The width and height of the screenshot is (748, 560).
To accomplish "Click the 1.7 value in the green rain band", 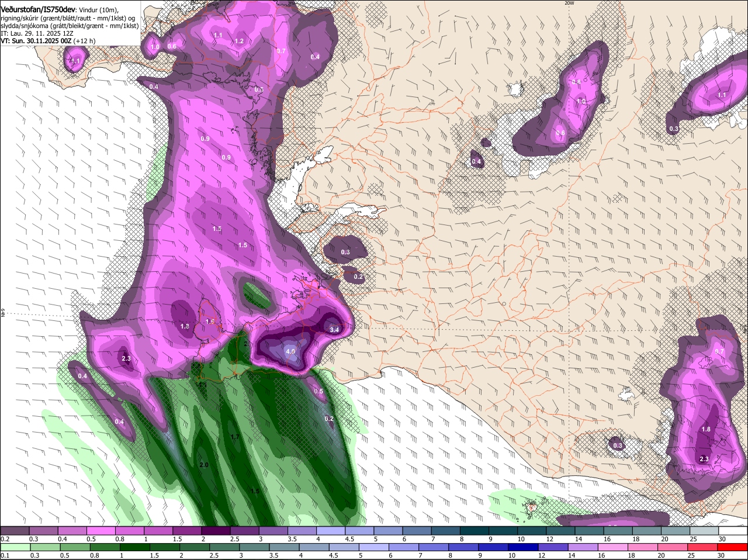I will pos(235,437).
